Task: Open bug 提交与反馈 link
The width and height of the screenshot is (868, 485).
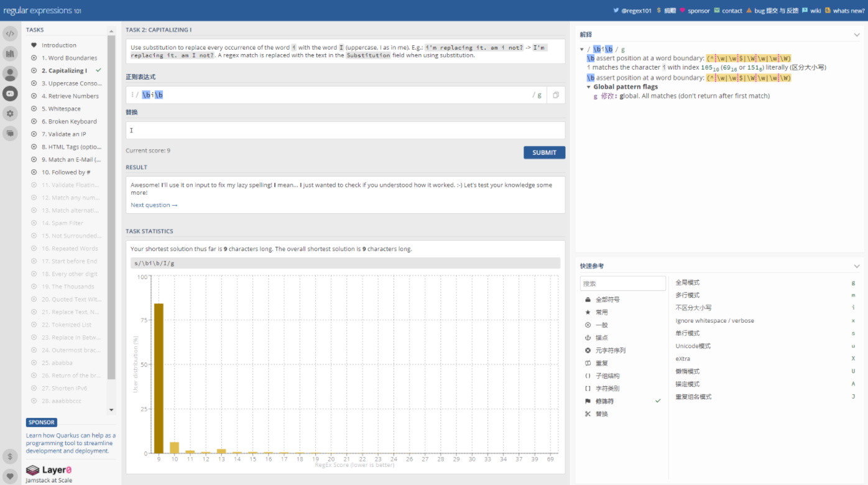Action: pos(772,11)
